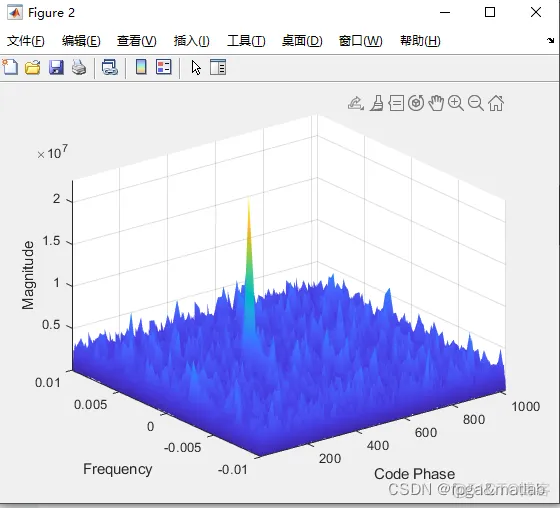Click the -0.01 Frequency tick label

point(232,469)
